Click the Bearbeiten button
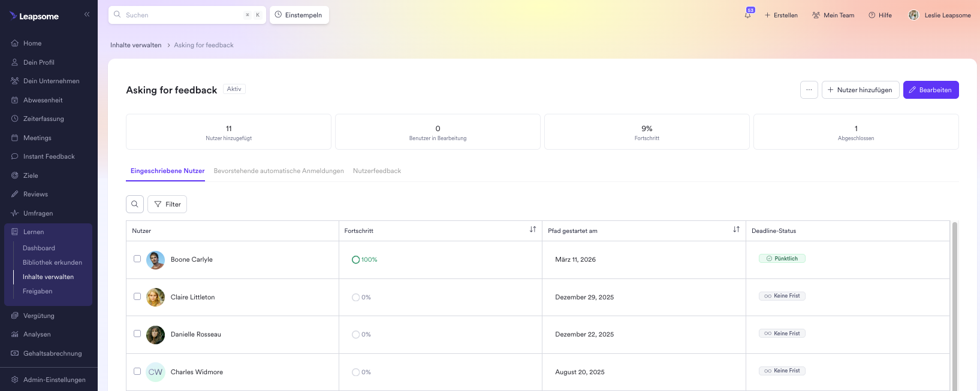Viewport: 980px width, 391px height. [x=930, y=90]
